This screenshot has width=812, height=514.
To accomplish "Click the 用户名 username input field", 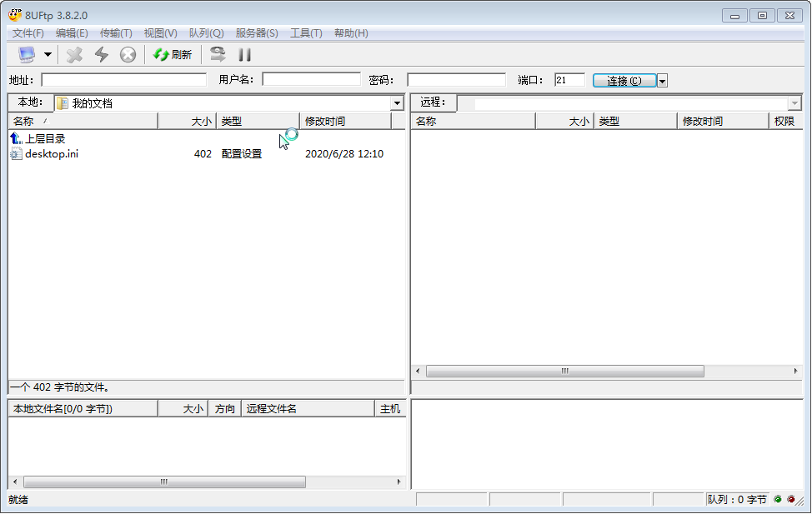I will click(311, 80).
